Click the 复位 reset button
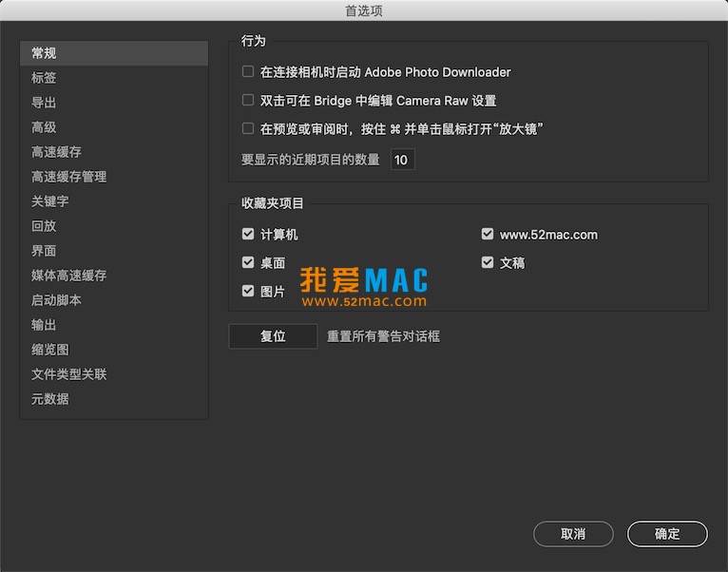This screenshot has height=572, width=728. click(273, 336)
